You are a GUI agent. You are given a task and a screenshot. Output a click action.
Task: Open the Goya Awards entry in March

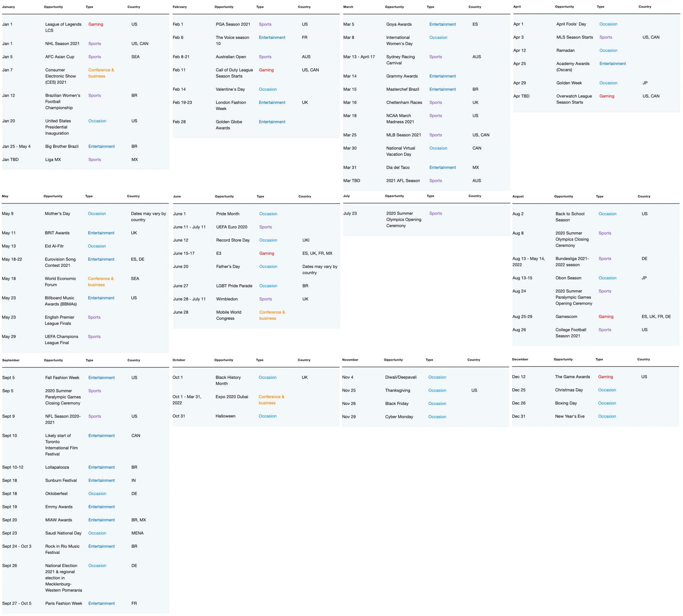(x=399, y=24)
